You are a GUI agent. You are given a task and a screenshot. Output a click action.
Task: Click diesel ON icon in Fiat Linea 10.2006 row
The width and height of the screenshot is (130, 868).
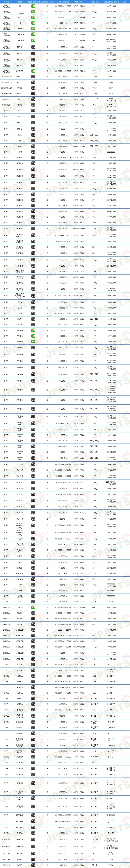tap(33, 319)
